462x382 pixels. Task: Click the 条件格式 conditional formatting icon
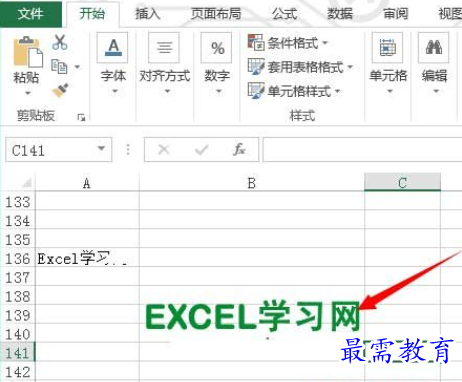tap(256, 42)
